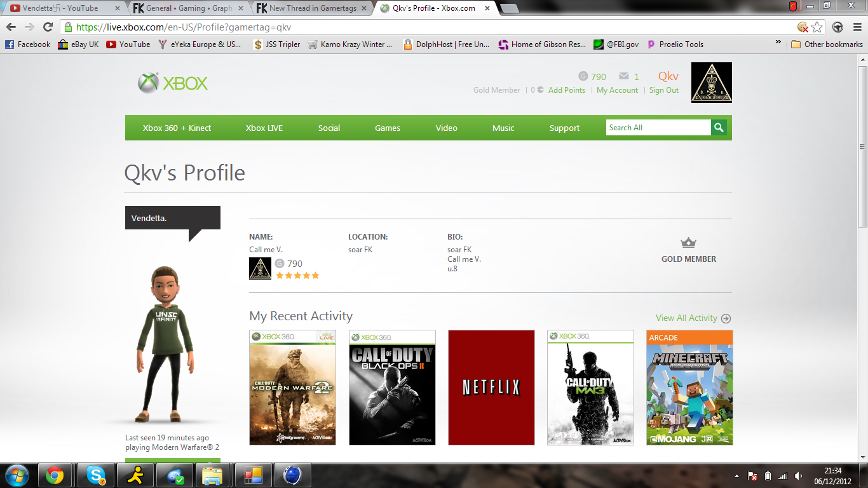
Task: Bookmark this page with the star icon
Action: [817, 27]
